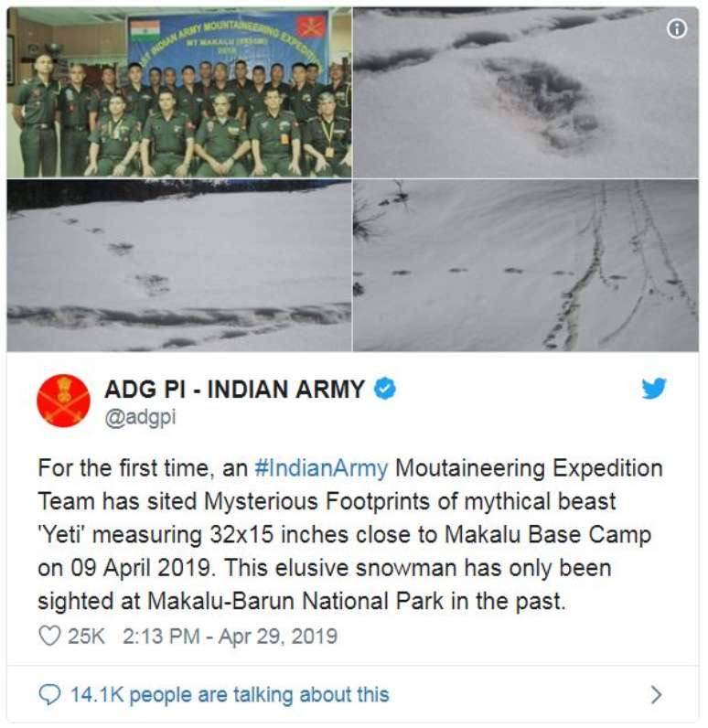Expand conversation with right chevron arrow
708x728 pixels.
click(x=656, y=695)
